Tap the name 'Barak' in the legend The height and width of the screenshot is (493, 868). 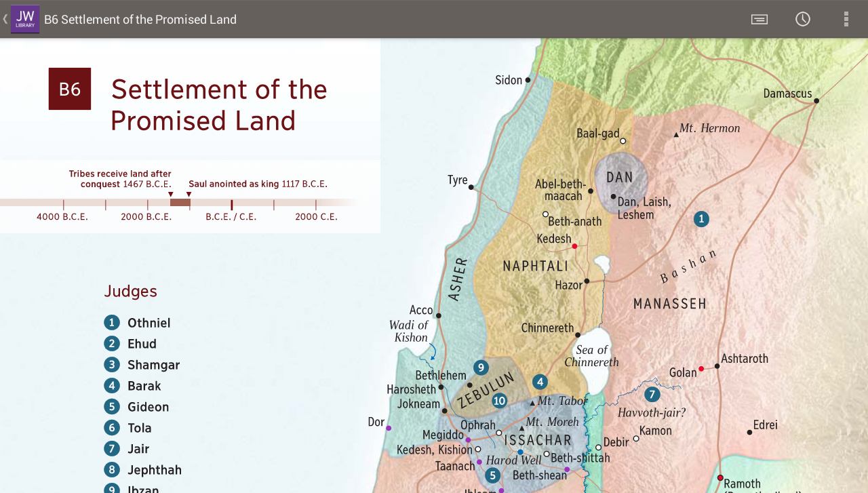[x=144, y=386]
